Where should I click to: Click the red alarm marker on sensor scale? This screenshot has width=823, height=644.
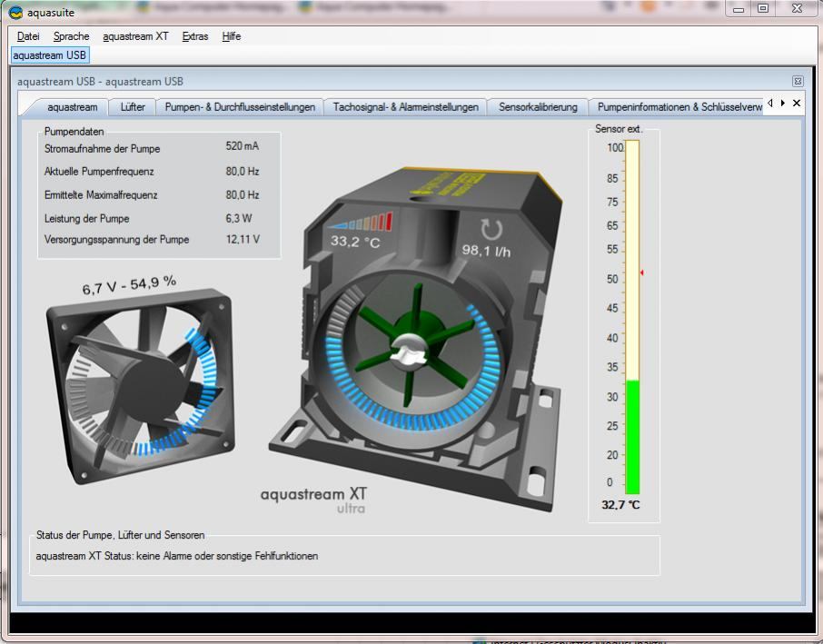642,272
